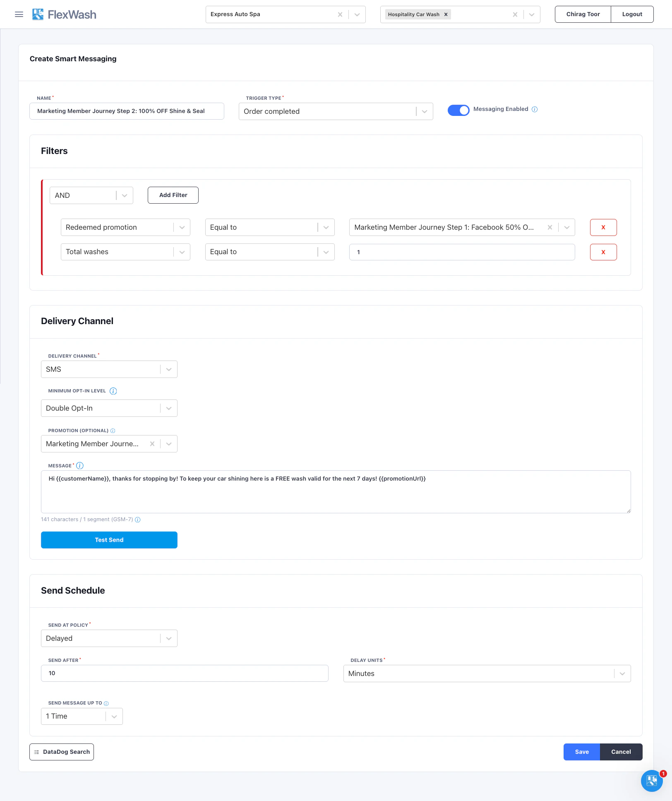Click the FlexWash logo
This screenshot has width=672, height=801.
(x=64, y=14)
